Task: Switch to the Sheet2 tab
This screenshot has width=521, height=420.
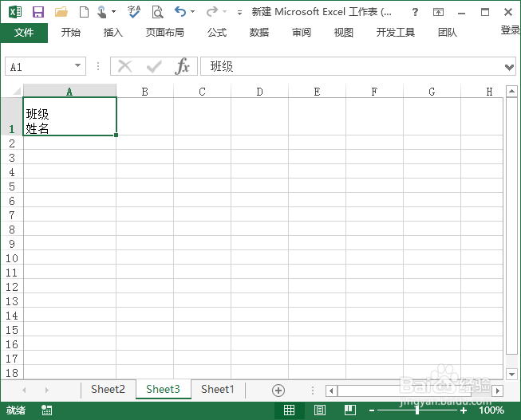Action: coord(108,389)
